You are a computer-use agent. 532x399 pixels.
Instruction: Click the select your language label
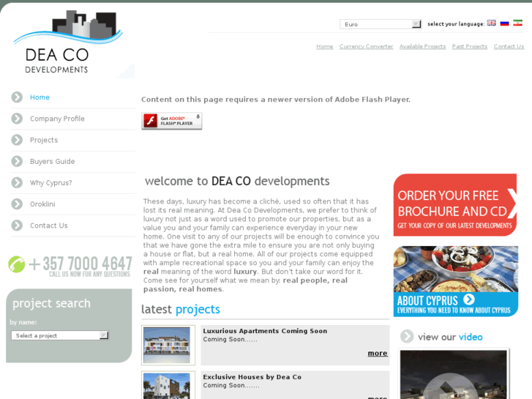click(x=456, y=23)
